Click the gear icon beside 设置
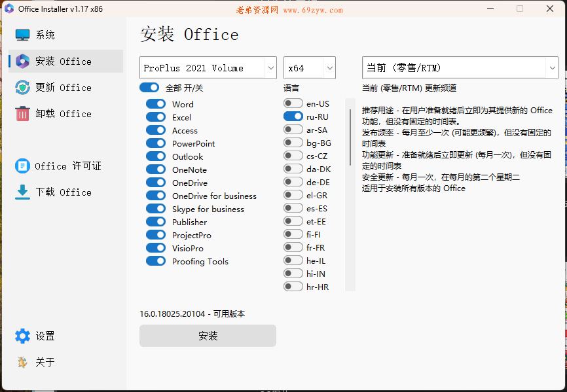This screenshot has width=567, height=392. click(x=22, y=336)
